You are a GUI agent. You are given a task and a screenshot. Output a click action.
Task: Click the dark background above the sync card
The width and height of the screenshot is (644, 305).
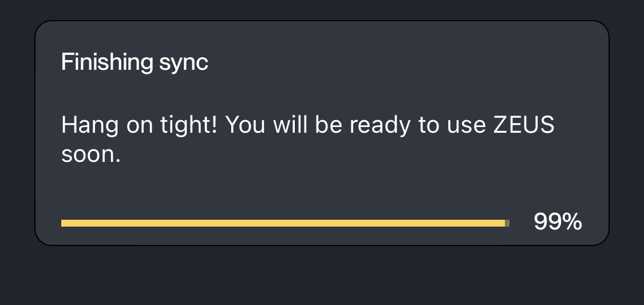point(322,9)
